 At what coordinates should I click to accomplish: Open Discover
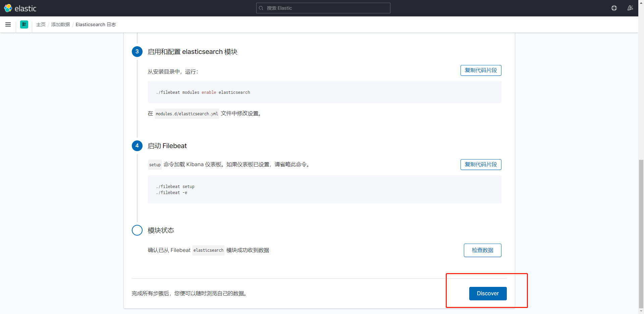488,294
